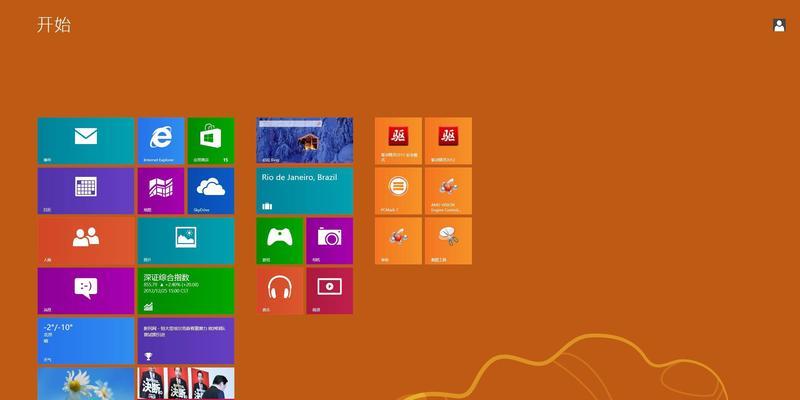
Task: Open the Weather tile showing -2°/-10°
Action: coord(86,341)
